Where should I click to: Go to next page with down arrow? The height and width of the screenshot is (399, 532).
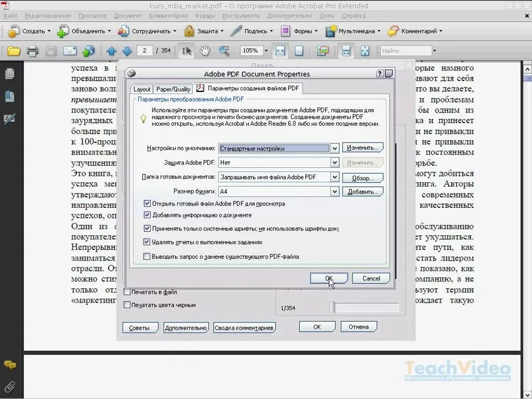click(x=127, y=51)
